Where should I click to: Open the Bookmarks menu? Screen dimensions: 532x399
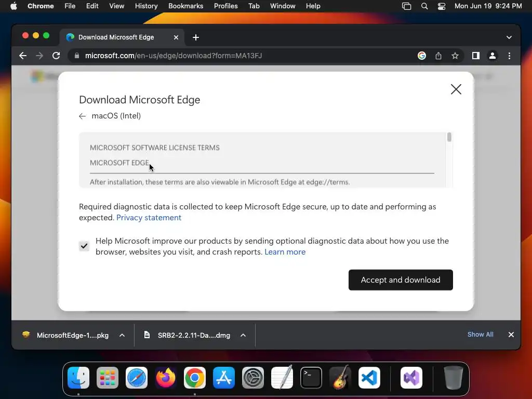tap(185, 6)
